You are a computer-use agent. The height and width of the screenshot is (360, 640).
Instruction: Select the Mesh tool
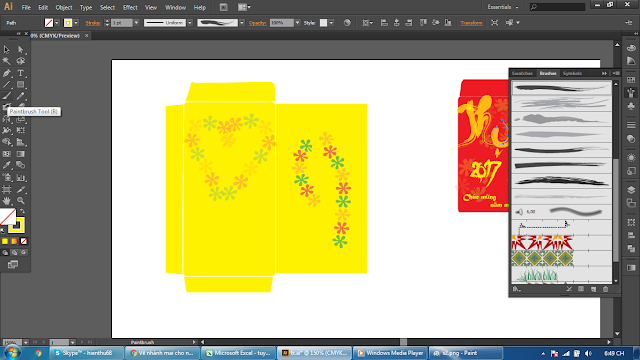click(x=7, y=154)
